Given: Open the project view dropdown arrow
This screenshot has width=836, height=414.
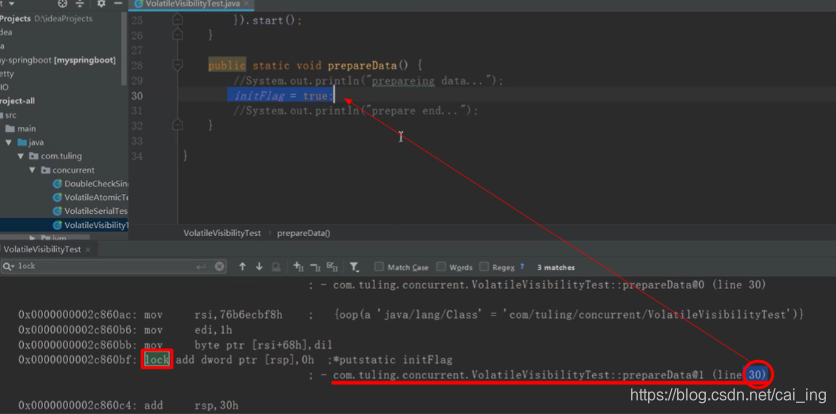Looking at the screenshot, I should pos(11,4).
